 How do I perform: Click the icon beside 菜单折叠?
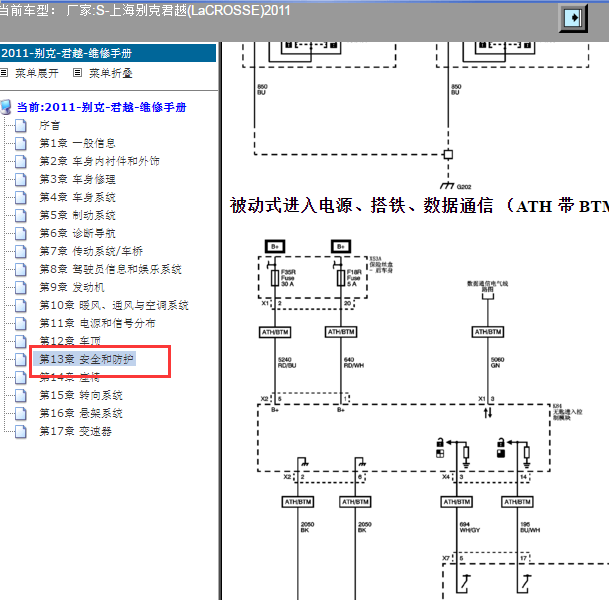(78, 73)
